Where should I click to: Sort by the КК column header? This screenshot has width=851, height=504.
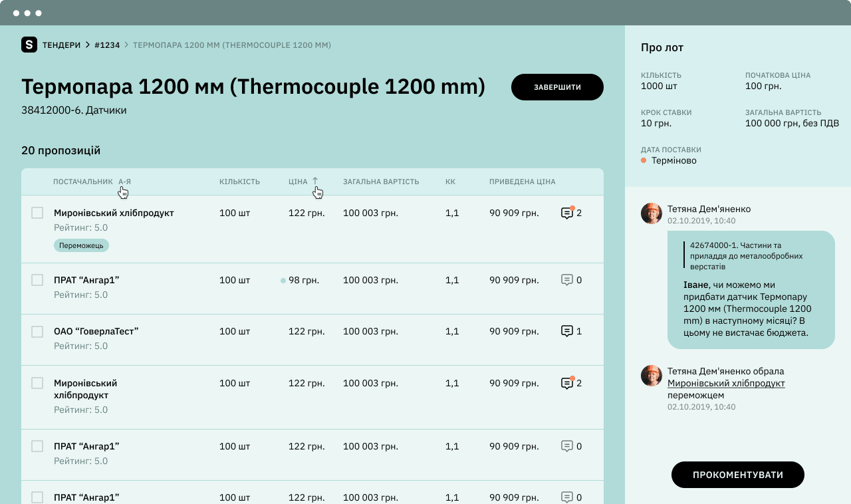click(x=450, y=182)
